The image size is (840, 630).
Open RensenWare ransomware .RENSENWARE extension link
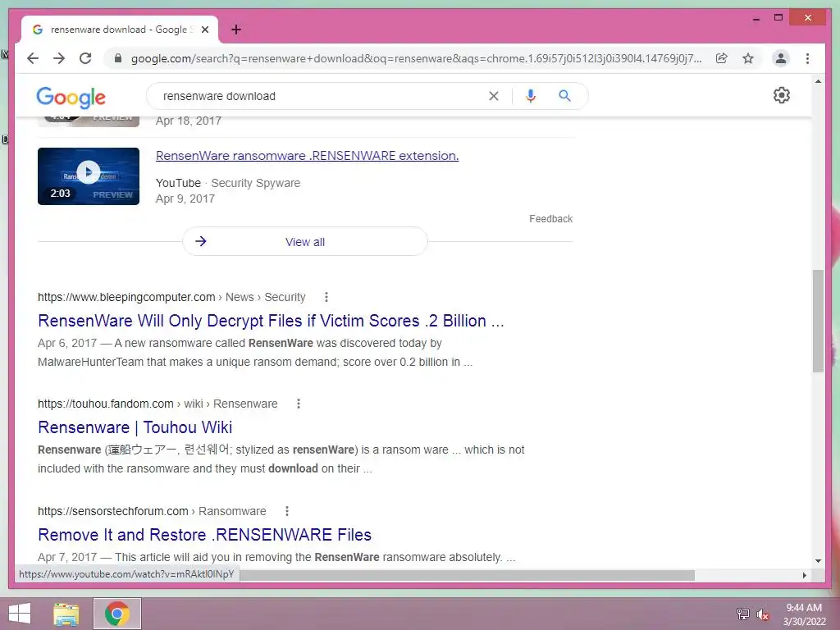pos(307,155)
